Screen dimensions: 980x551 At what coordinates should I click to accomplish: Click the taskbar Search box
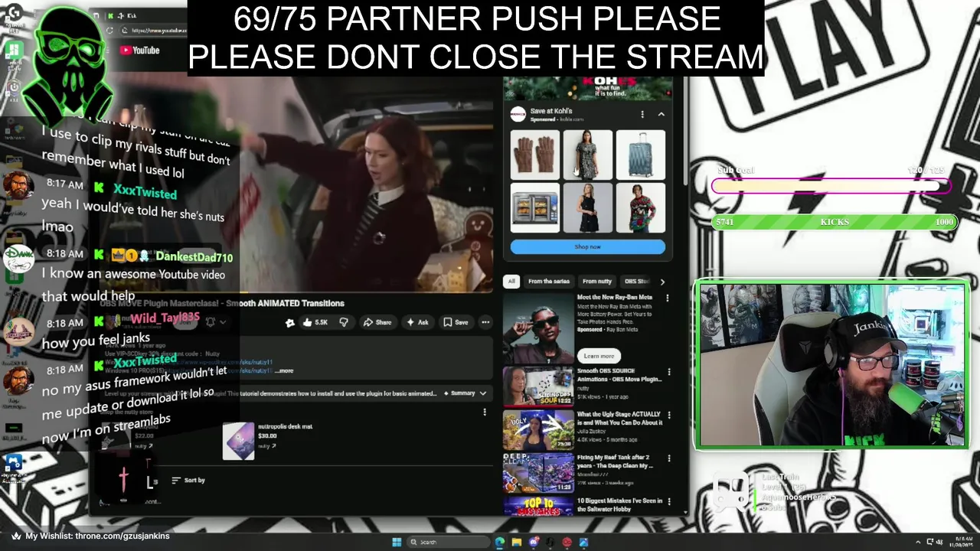(447, 542)
